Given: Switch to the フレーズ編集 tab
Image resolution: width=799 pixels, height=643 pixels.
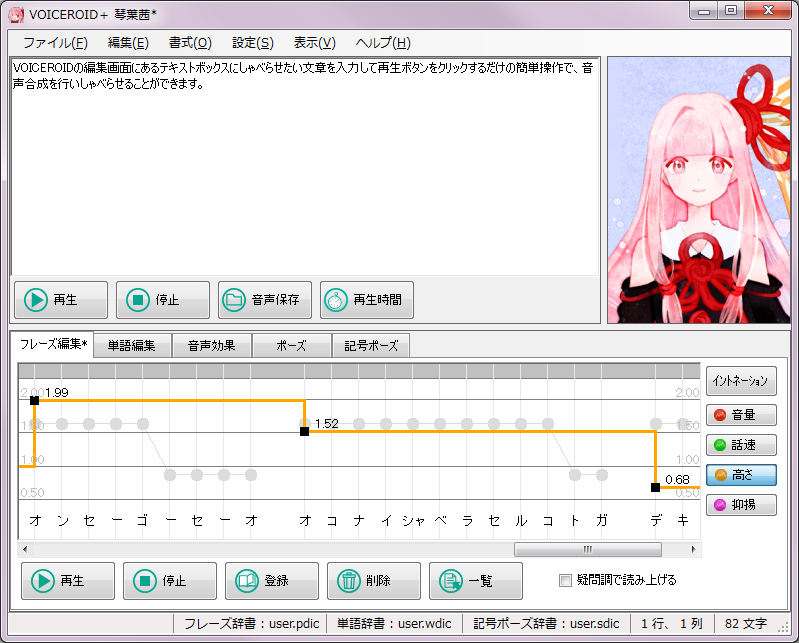Looking at the screenshot, I should click(x=53, y=344).
